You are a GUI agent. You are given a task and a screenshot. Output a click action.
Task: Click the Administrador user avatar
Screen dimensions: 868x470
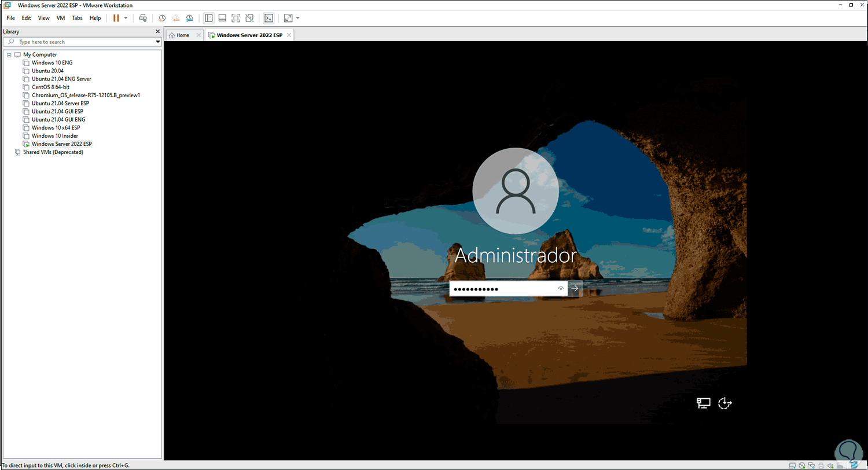516,190
